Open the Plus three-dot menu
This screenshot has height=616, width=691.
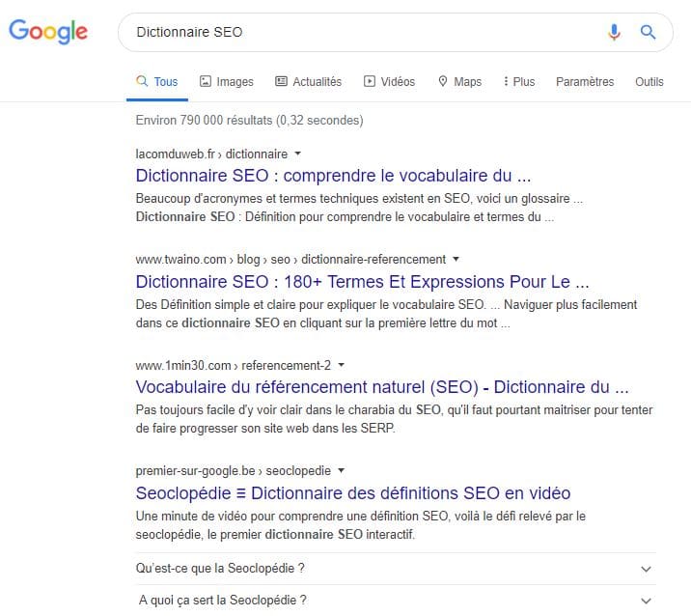519,81
